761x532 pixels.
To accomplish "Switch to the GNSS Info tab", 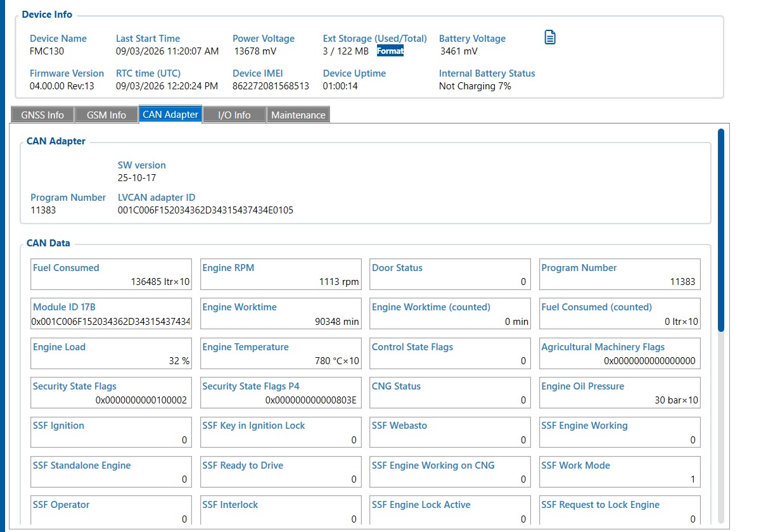I will click(42, 115).
